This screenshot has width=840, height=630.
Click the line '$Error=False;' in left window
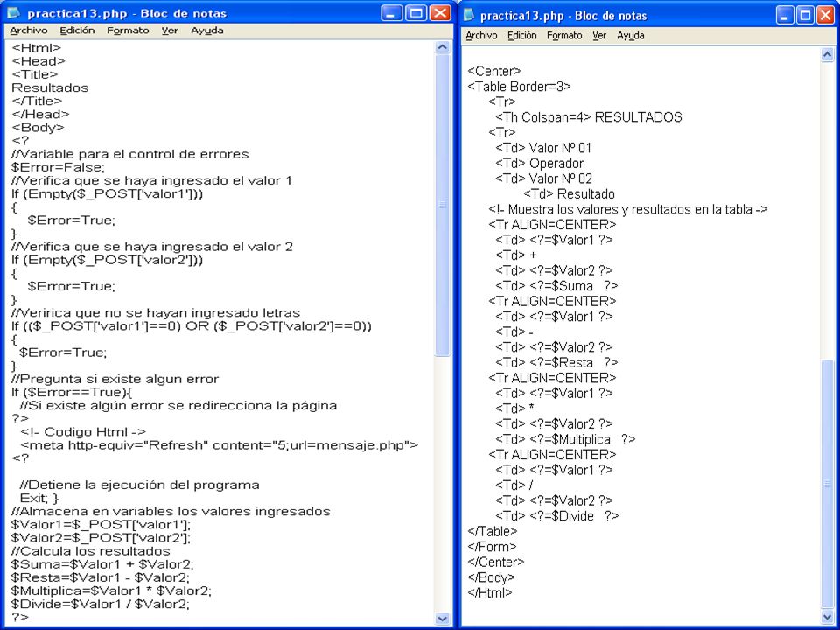pyautogui.click(x=59, y=167)
